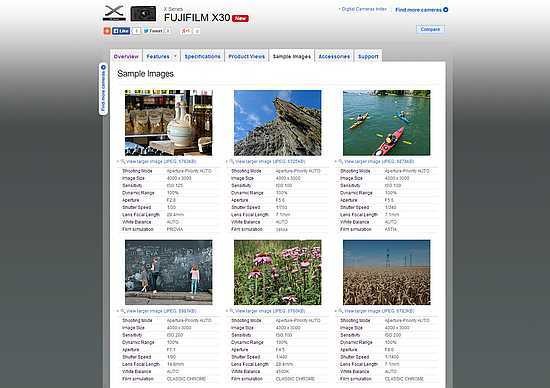
Task: Click Dynamic Range label under rock cliff photo
Action: pos(247,193)
